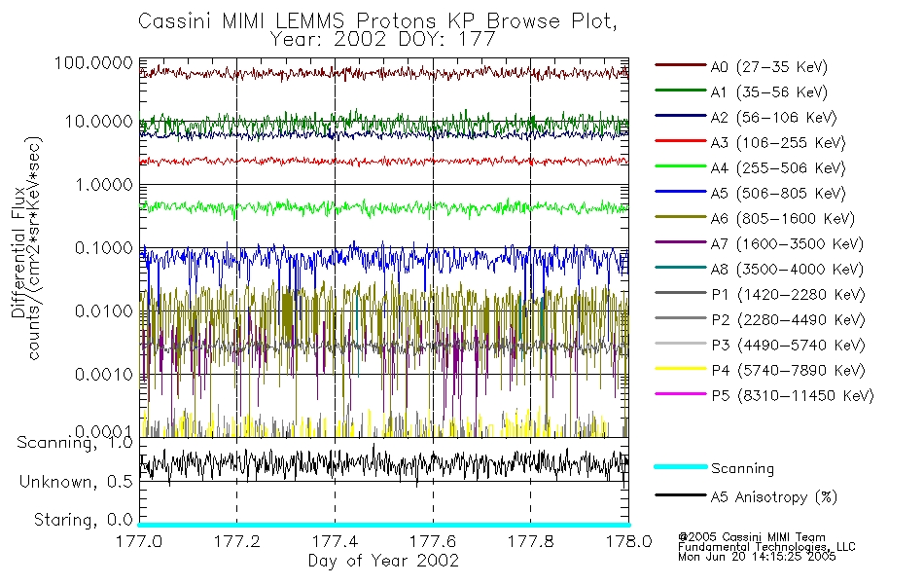
Task: Click the cyan scanning status bar on plot
Action: coord(383,525)
